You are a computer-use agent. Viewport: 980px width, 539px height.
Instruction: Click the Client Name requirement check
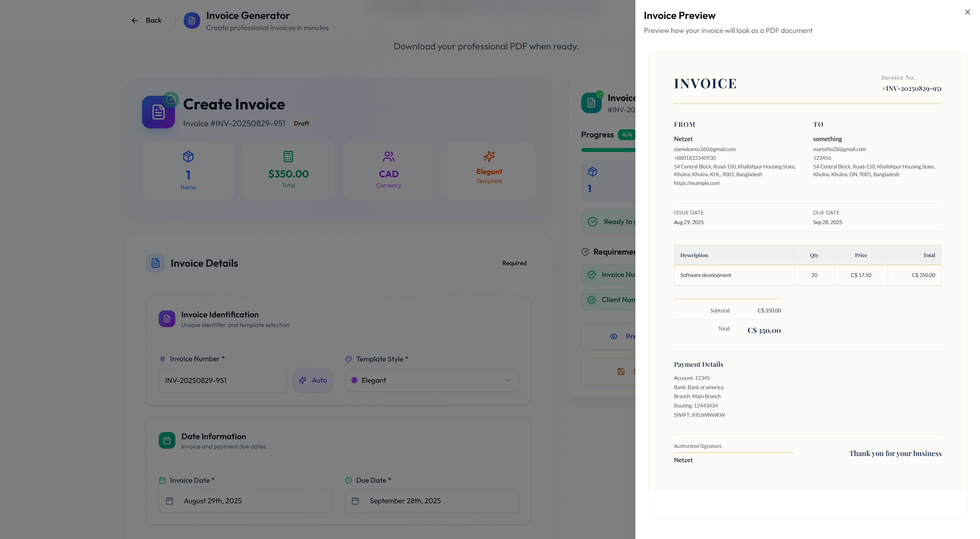coord(591,300)
